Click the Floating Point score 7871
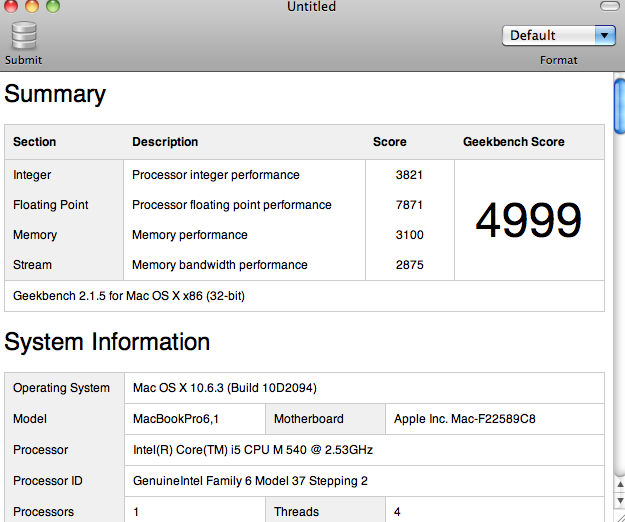 [409, 205]
